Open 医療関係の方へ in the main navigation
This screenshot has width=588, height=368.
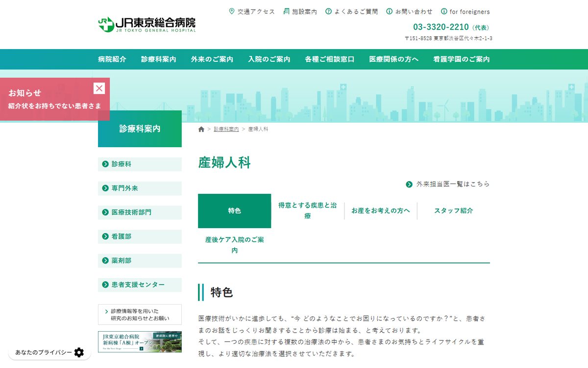(394, 59)
